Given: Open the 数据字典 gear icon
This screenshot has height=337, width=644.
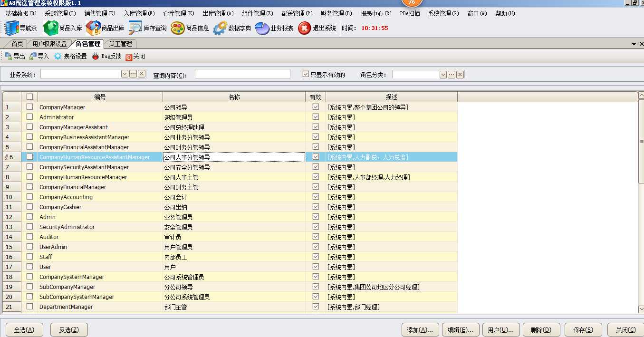Looking at the screenshot, I should 220,28.
